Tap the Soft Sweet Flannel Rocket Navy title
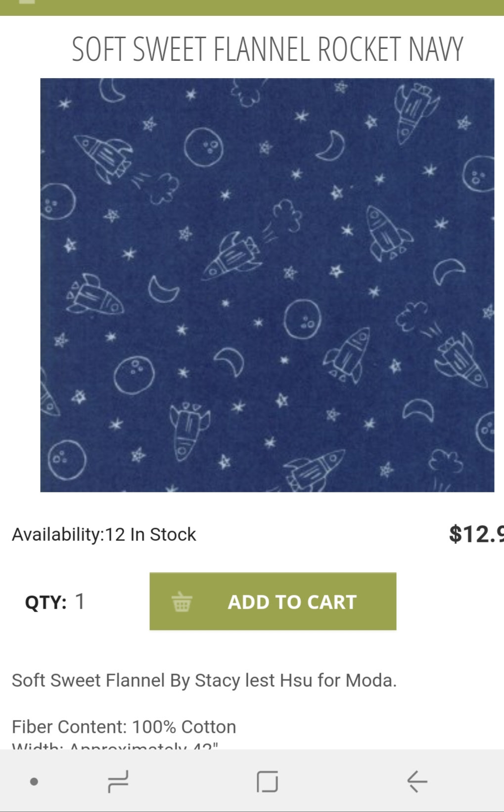The height and width of the screenshot is (812, 504). pyautogui.click(x=267, y=49)
